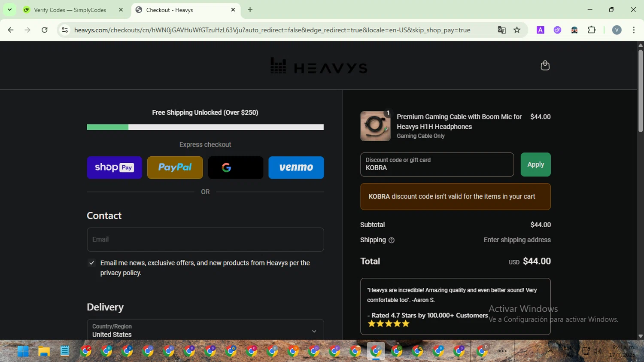Image resolution: width=644 pixels, height=362 pixels.
Task: Close the Verify Codes — SimplyCodes tab
Action: point(121,10)
